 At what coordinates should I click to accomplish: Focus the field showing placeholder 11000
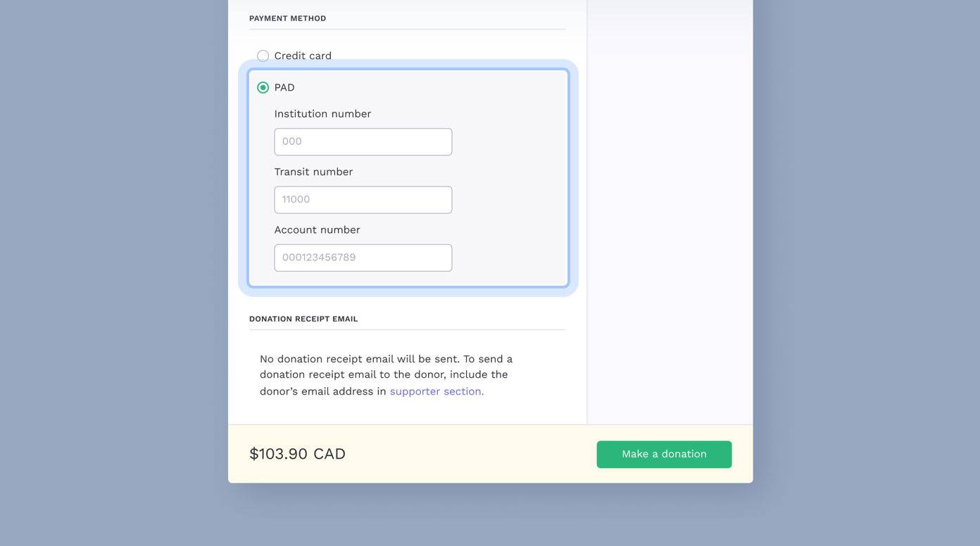[x=363, y=199]
